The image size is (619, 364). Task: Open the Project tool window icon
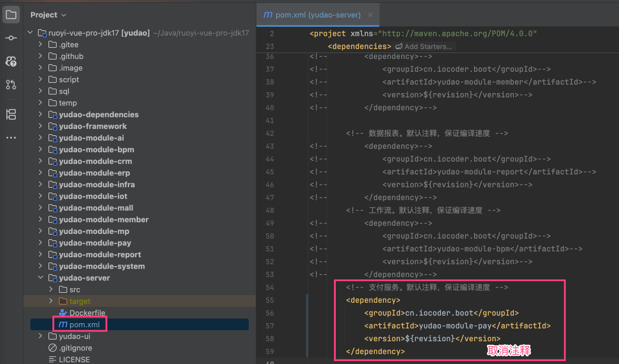(11, 15)
